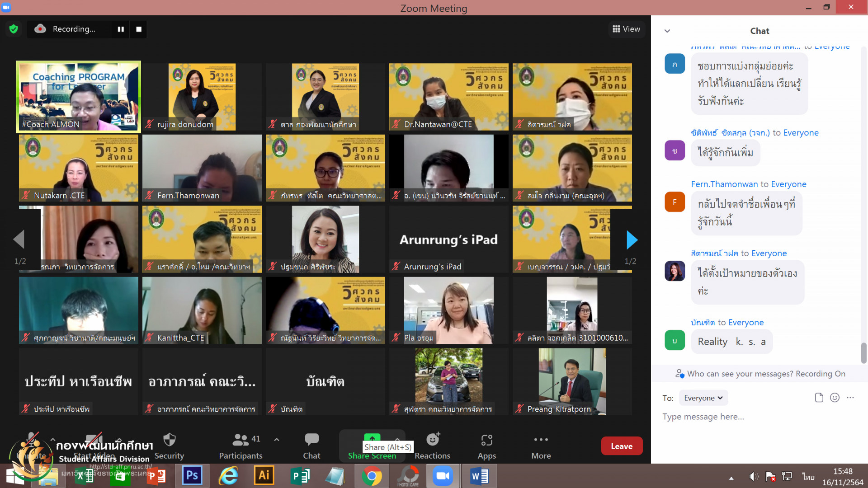Open the View layout menu
The image size is (868, 488).
pos(626,29)
